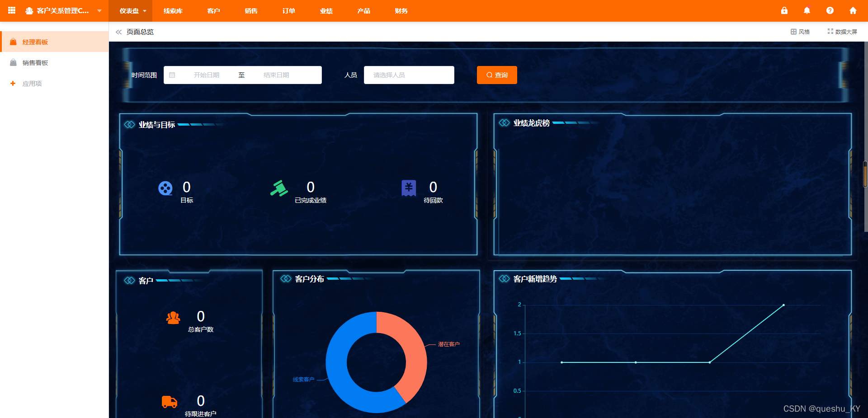868x418 pixels.
Task: Click the 结束日期 end date field
Action: (276, 75)
